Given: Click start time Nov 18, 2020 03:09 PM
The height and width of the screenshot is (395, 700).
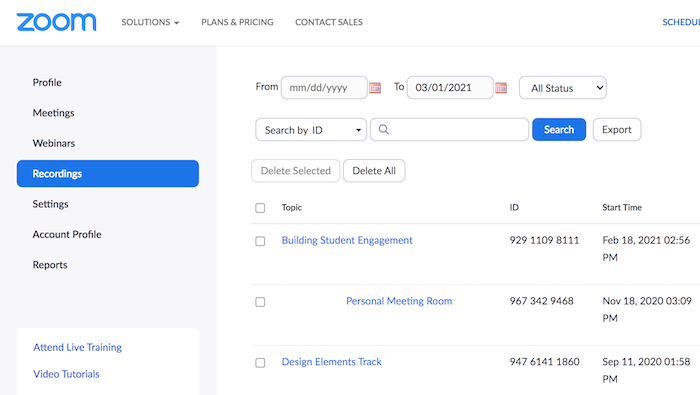Looking at the screenshot, I should coord(647,310).
